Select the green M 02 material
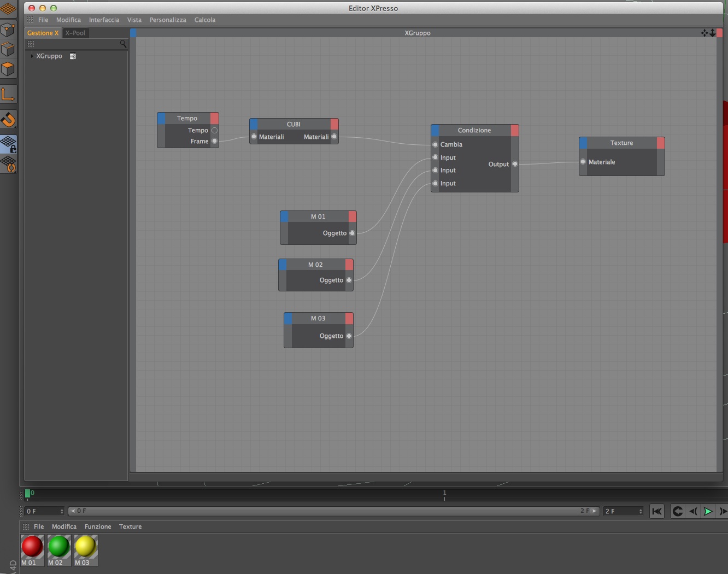This screenshot has height=574, width=728. (58, 550)
